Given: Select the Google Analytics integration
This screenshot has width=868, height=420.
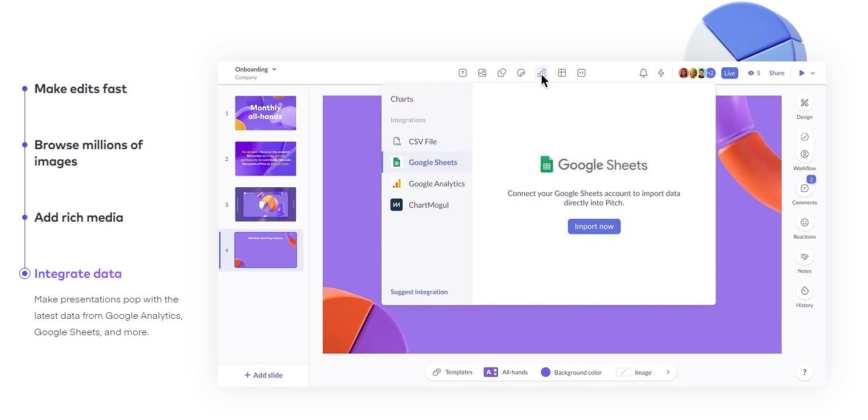Looking at the screenshot, I should tap(427, 184).
